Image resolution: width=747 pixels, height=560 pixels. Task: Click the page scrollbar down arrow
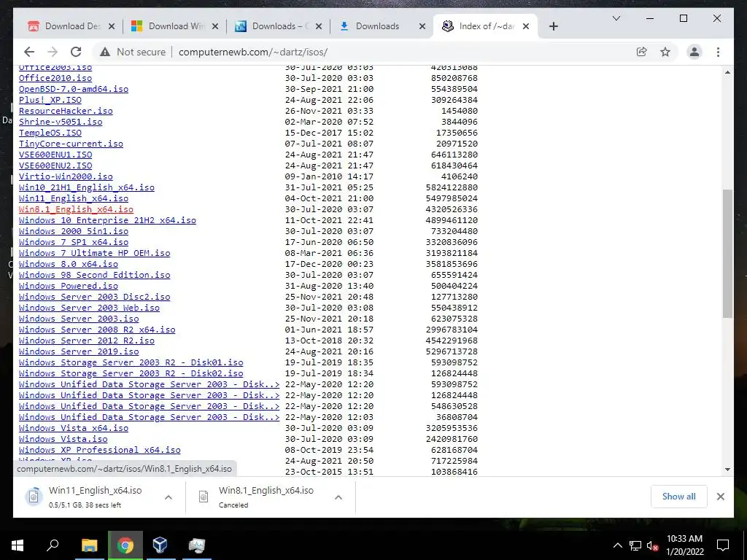727,470
